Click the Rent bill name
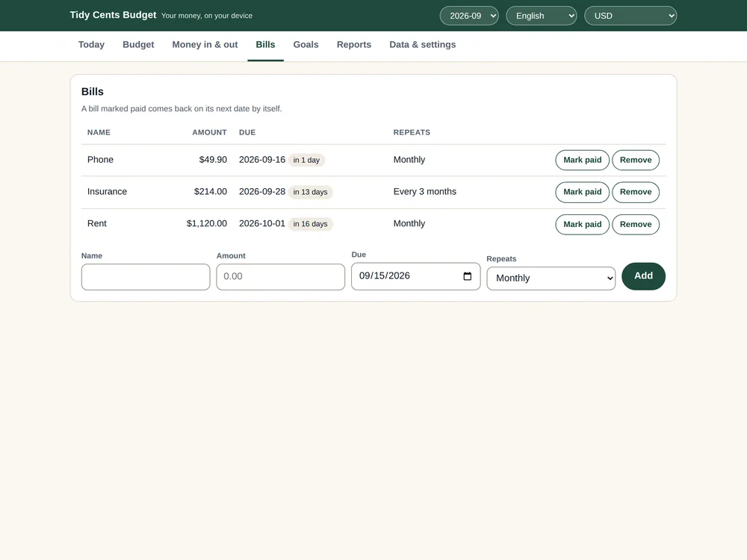Screen dimensions: 747x560 96,223
